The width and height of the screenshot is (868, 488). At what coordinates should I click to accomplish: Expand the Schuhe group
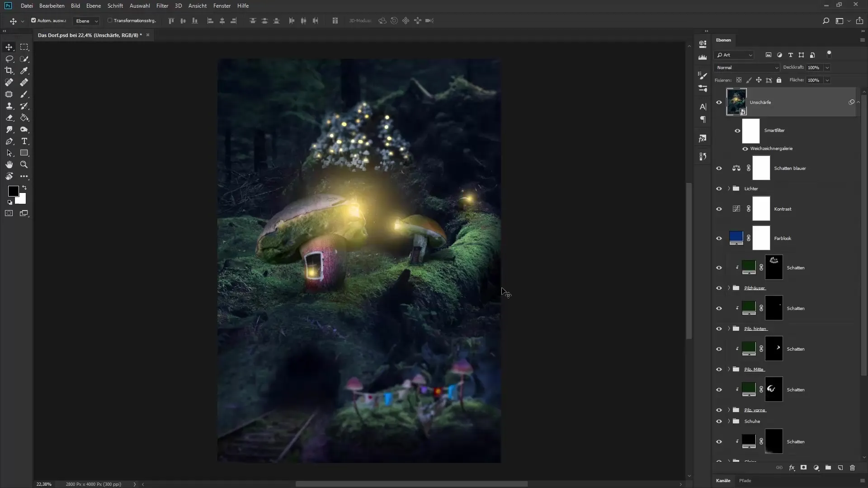729,421
